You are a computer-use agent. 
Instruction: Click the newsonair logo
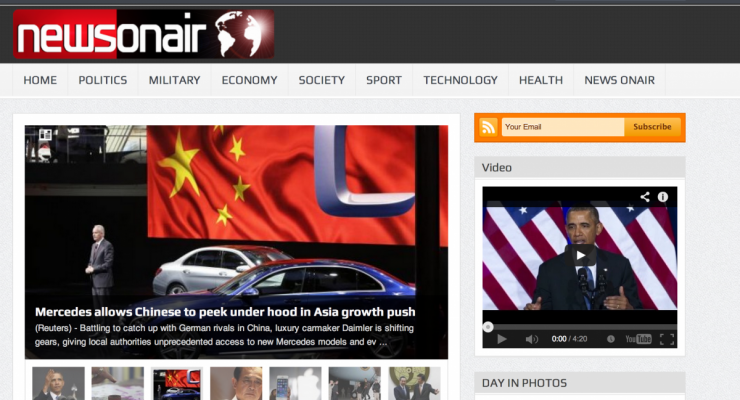pos(143,36)
